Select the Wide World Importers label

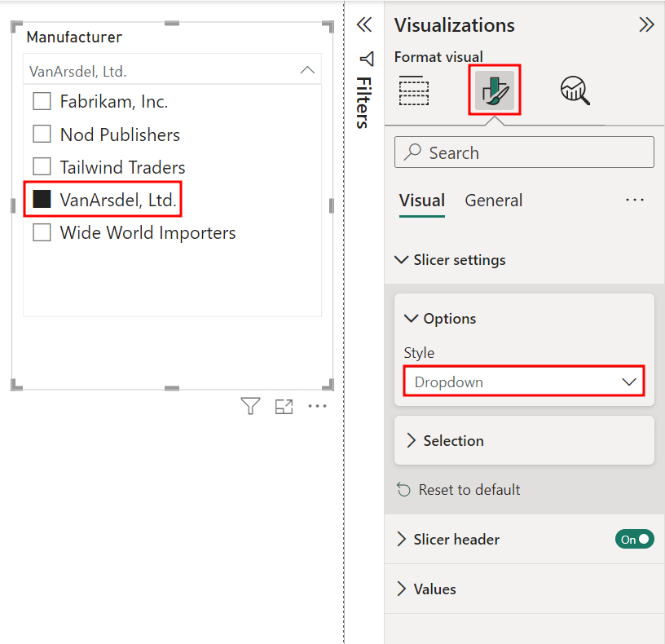tap(148, 233)
